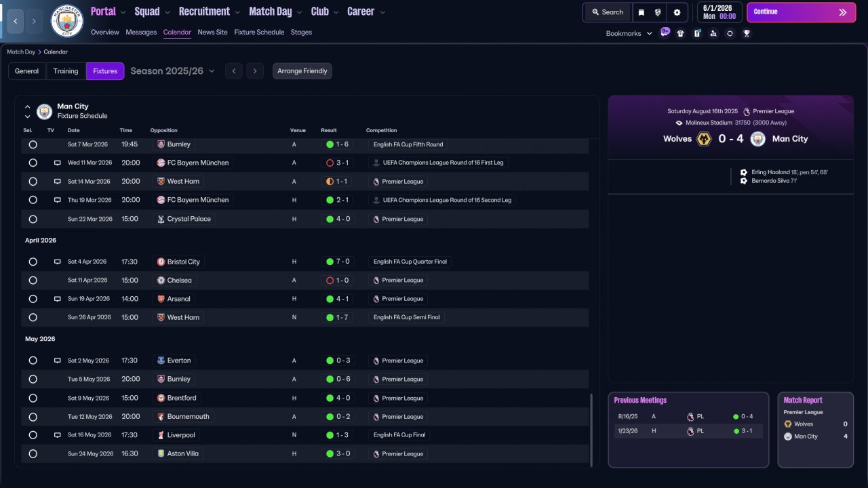Select the radio button for the 14 Mar West Ham fixture
This screenshot has height=488, width=868.
click(x=33, y=182)
